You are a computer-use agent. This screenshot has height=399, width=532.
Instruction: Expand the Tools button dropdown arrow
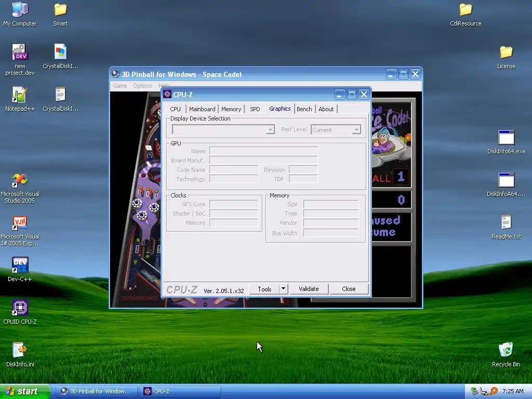click(x=283, y=289)
